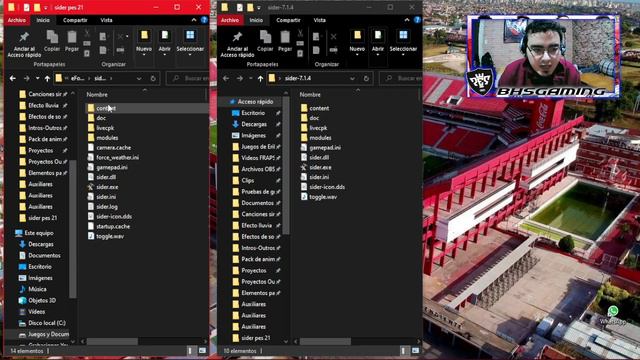640x360 pixels.
Task: Open Archivo menu in sider pes 21 window
Action: (17, 20)
